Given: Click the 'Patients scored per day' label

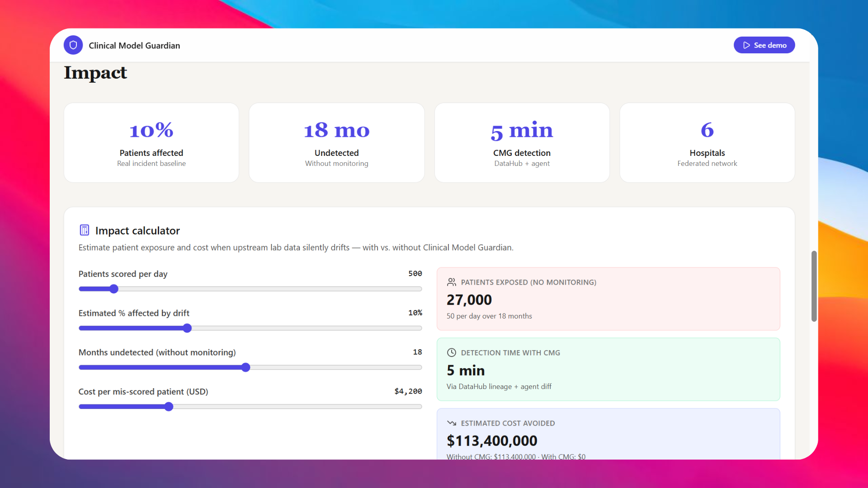Looking at the screenshot, I should (x=123, y=274).
